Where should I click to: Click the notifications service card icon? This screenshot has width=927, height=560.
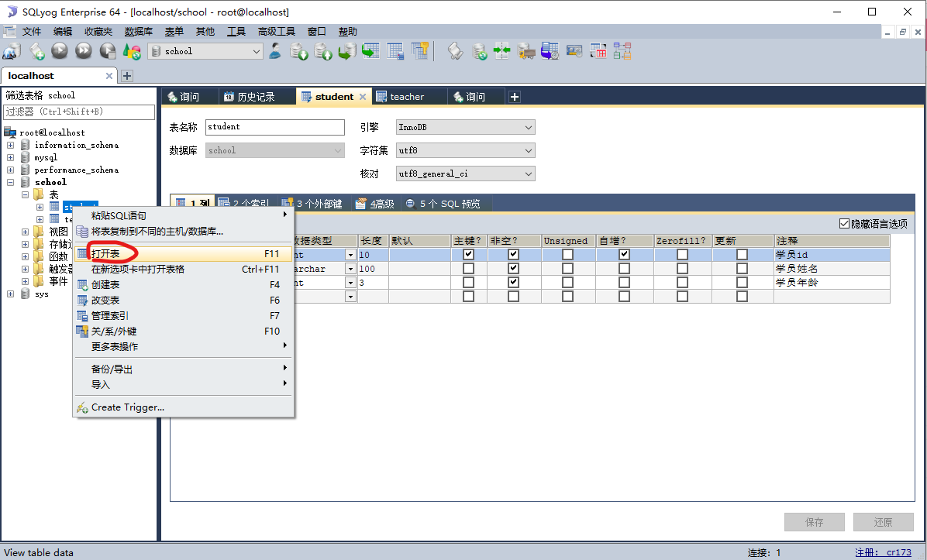574,51
